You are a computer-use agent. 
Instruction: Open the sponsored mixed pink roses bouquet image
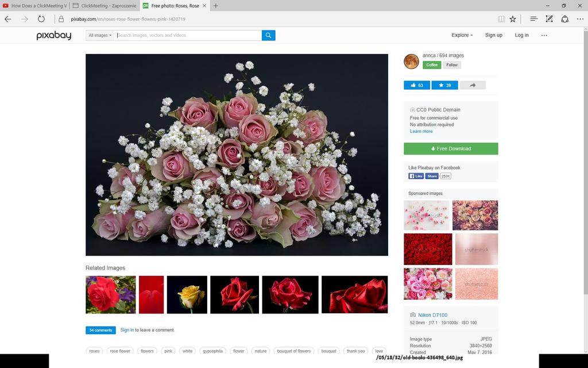coord(428,284)
